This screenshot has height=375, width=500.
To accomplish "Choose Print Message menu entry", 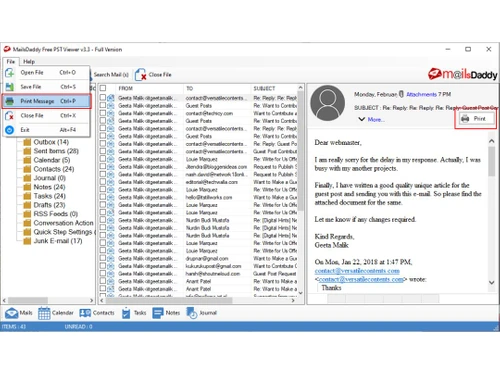I will tap(47, 101).
